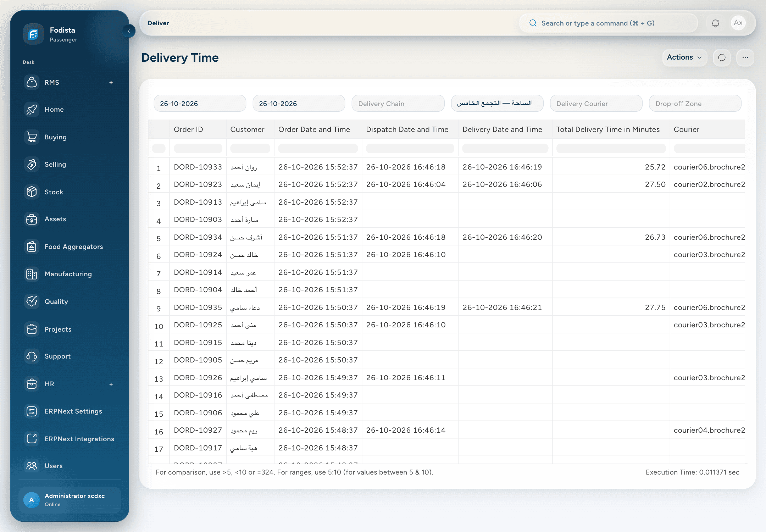The height and width of the screenshot is (532, 766).
Task: Open the Assets icon
Action: 32,219
